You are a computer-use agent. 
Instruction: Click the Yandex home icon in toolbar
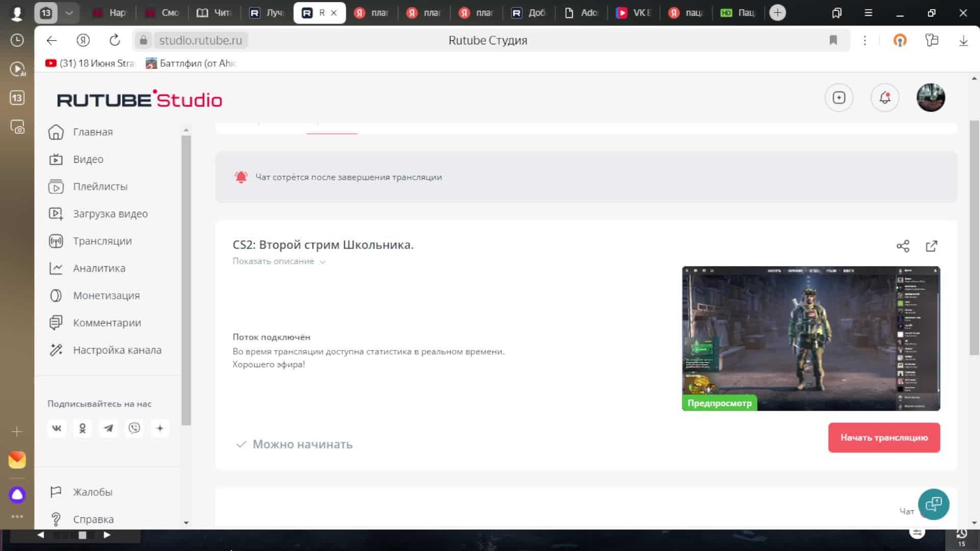pos(83,40)
